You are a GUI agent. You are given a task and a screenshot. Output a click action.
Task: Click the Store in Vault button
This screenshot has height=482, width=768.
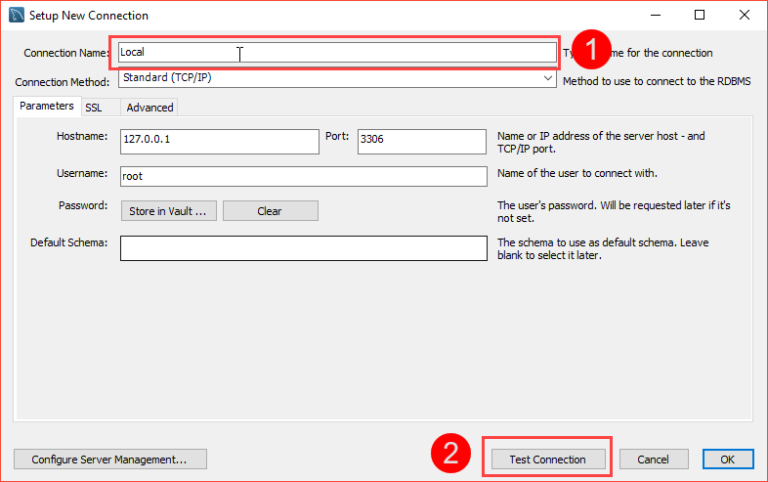tap(168, 211)
